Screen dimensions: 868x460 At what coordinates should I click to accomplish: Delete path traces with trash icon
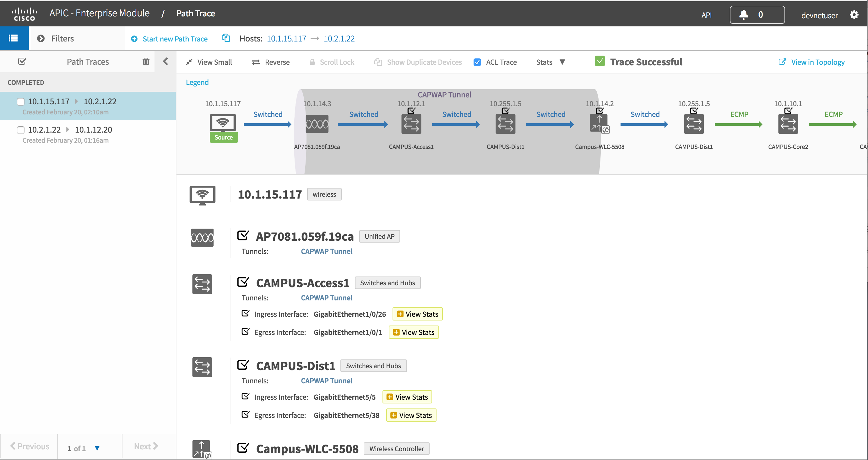coord(146,62)
